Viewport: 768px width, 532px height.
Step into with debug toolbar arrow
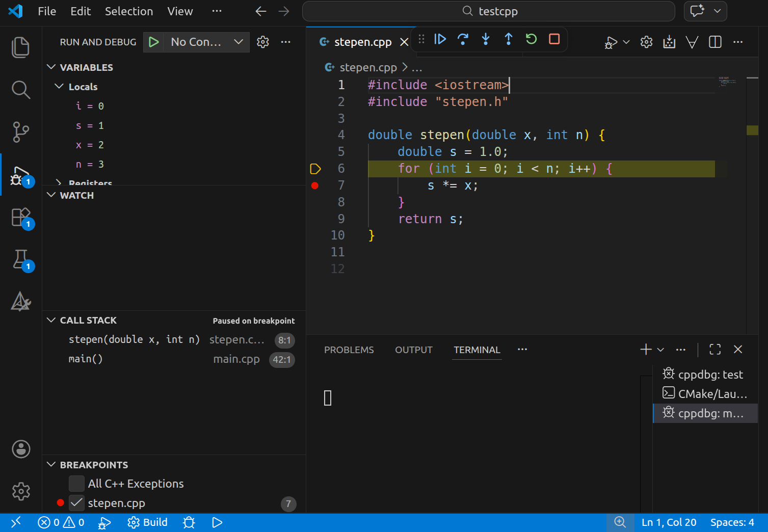click(486, 39)
